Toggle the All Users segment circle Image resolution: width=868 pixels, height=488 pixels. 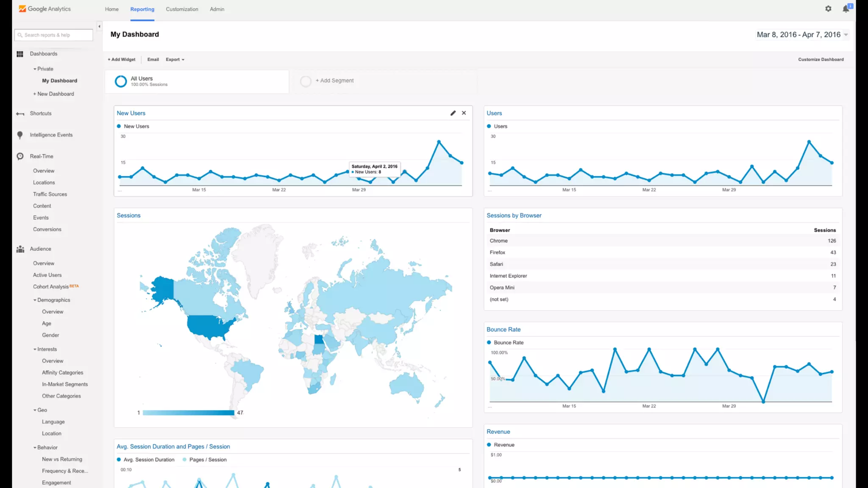tap(121, 81)
